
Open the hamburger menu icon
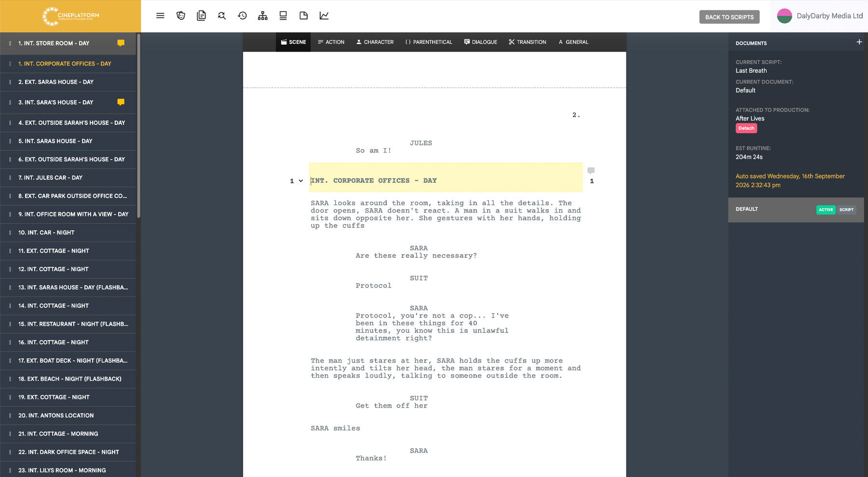(160, 16)
